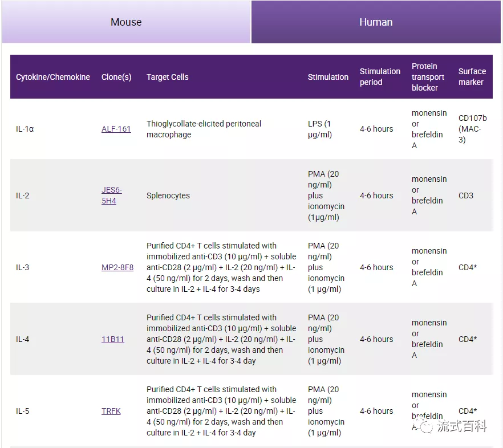Click the LPS (1 µg/ml) stimulation cell
This screenshot has width=503, height=448.
click(319, 129)
